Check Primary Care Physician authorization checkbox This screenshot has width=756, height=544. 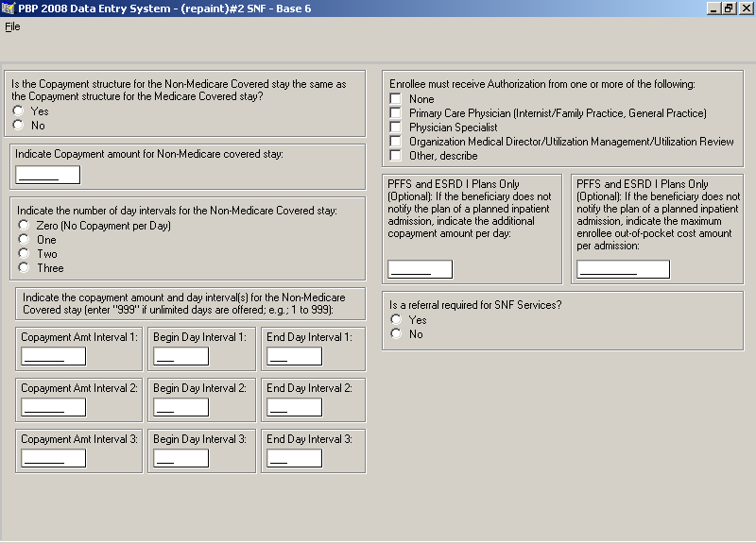(x=395, y=112)
